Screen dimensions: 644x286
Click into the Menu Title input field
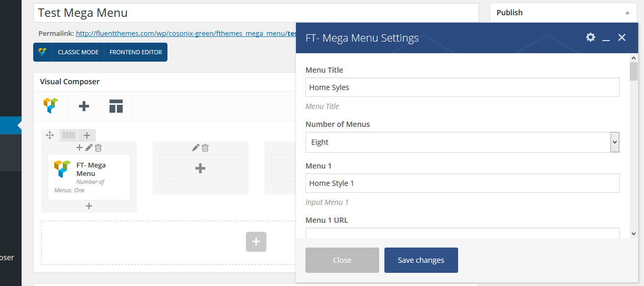[x=462, y=87]
